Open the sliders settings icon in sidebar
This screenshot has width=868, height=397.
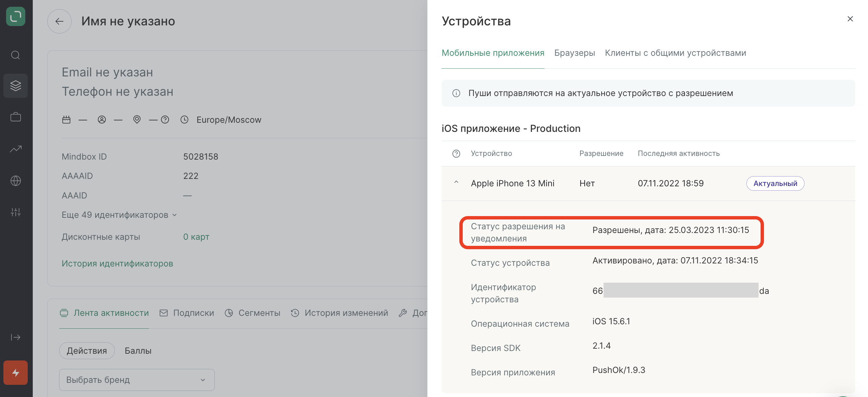tap(16, 212)
